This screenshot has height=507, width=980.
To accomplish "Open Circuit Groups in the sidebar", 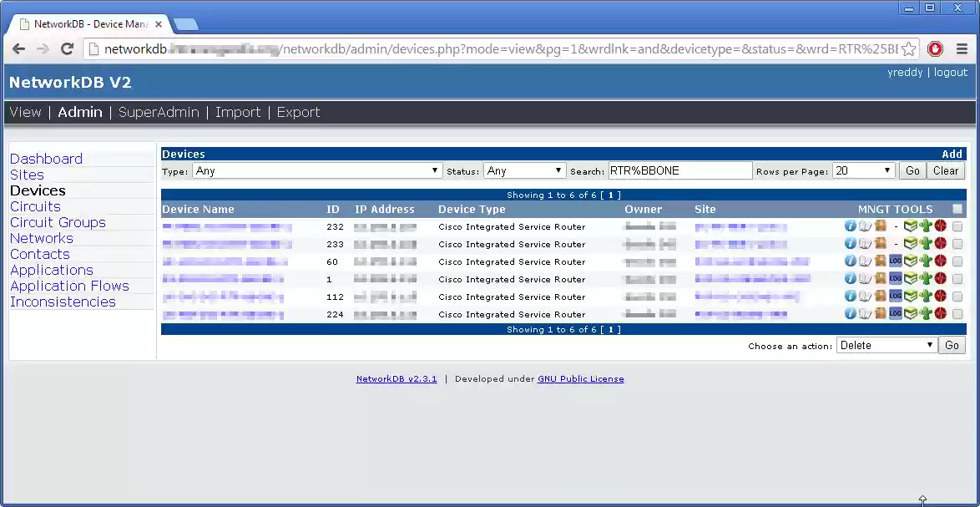I will (58, 222).
